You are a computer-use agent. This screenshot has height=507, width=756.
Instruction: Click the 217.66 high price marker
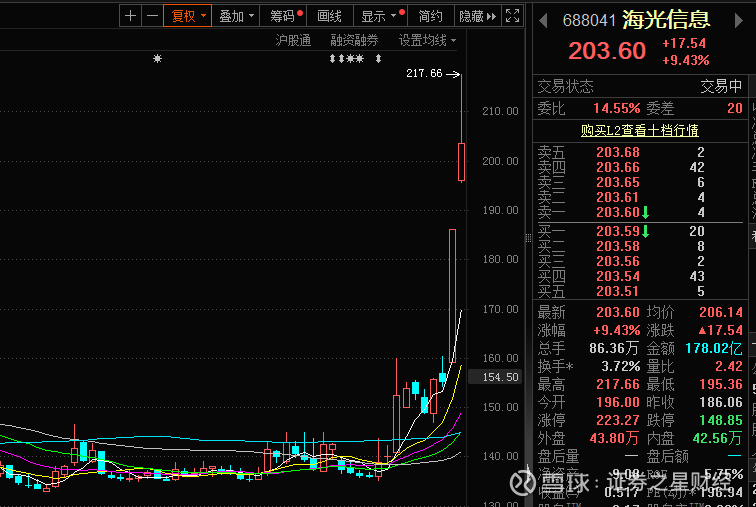pos(424,73)
